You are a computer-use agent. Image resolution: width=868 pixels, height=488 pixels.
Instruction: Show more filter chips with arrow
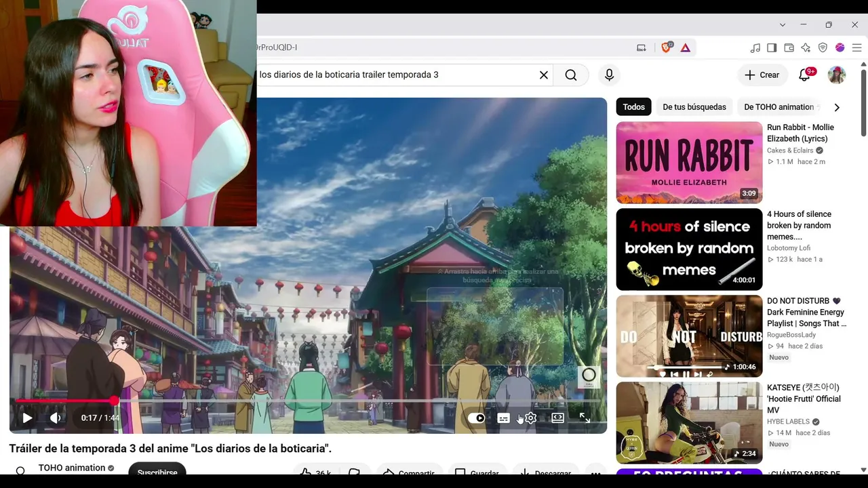tap(837, 107)
